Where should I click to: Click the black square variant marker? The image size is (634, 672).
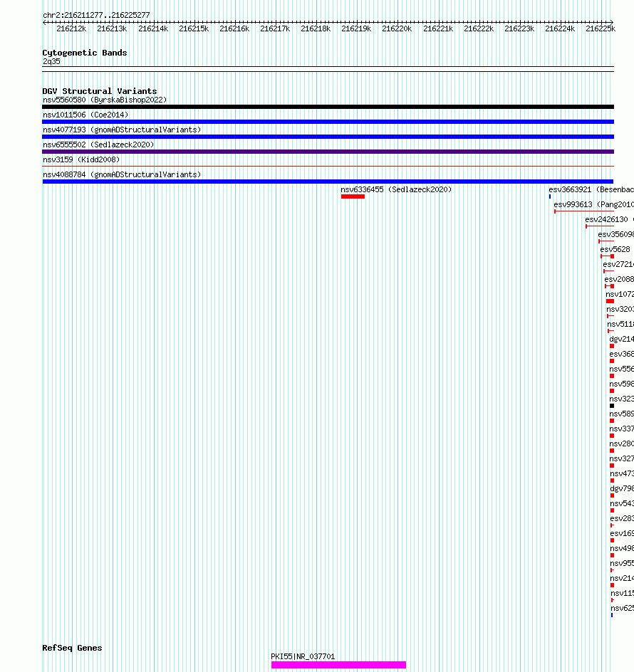[612, 406]
